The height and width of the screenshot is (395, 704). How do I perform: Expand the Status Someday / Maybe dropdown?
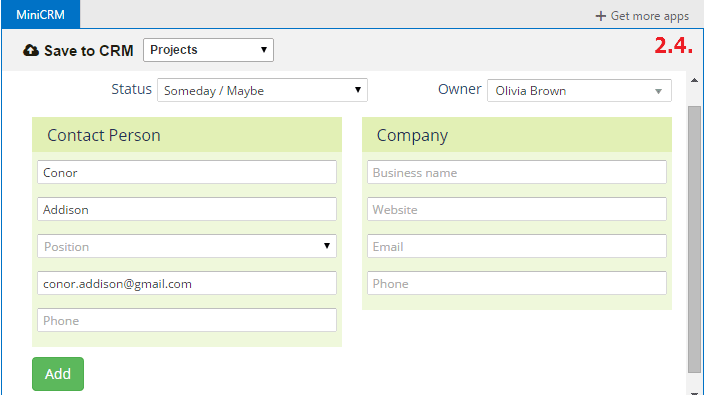[262, 90]
